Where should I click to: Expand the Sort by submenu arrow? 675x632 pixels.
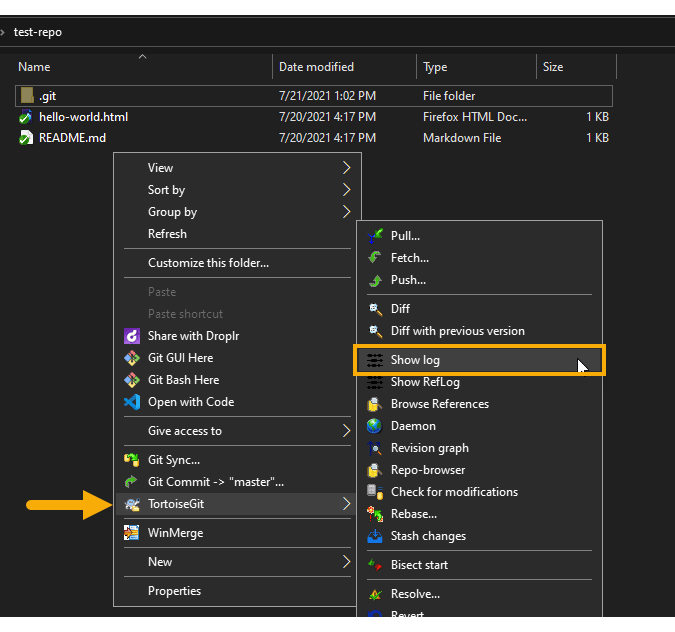coord(346,189)
